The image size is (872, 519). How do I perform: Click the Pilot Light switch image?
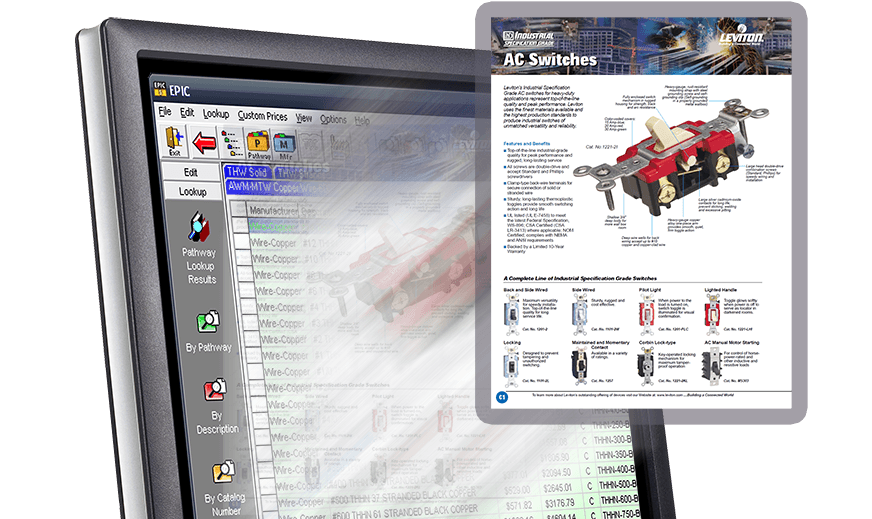point(646,314)
